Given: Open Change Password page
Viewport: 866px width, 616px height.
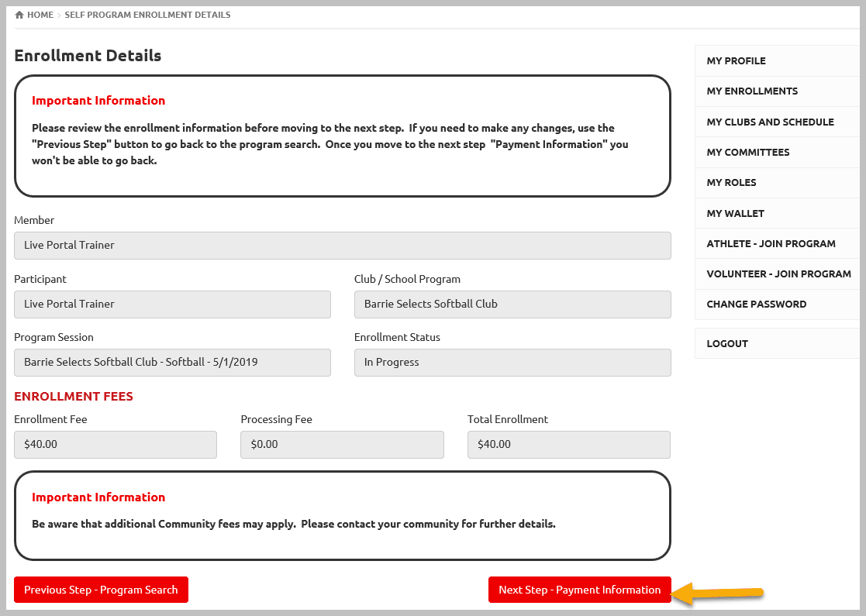Looking at the screenshot, I should click(756, 305).
